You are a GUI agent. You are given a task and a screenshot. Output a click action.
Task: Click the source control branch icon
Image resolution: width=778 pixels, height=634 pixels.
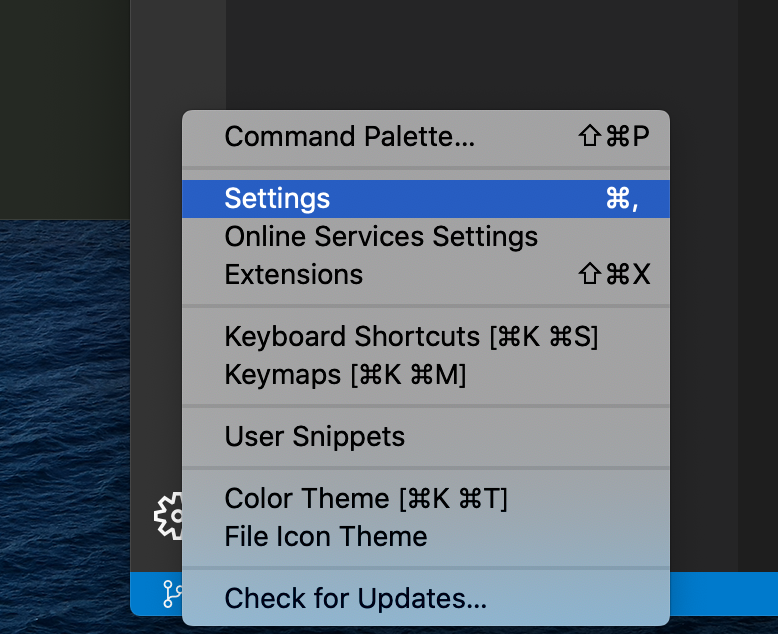pos(170,595)
